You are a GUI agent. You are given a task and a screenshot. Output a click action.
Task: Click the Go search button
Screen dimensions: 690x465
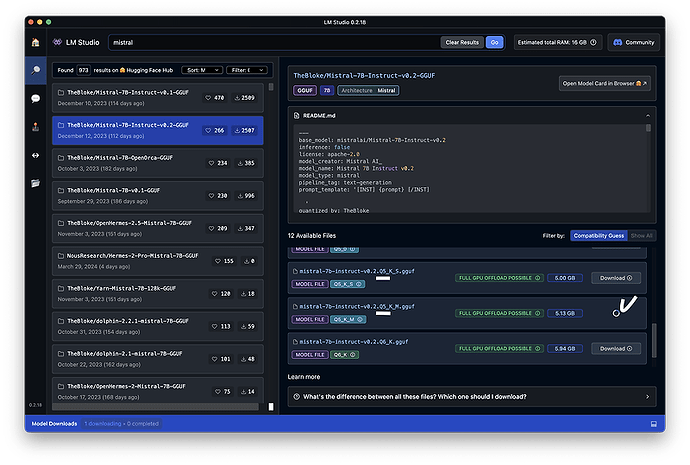pyautogui.click(x=494, y=42)
